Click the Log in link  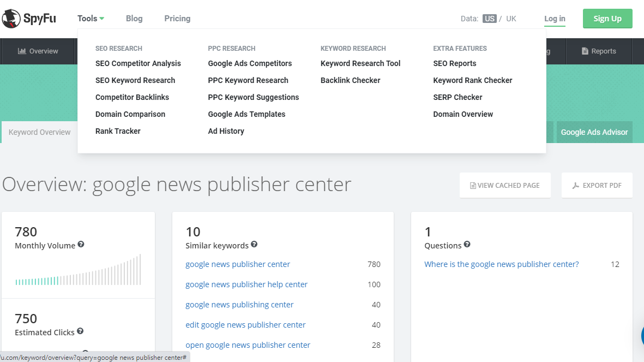(x=555, y=19)
